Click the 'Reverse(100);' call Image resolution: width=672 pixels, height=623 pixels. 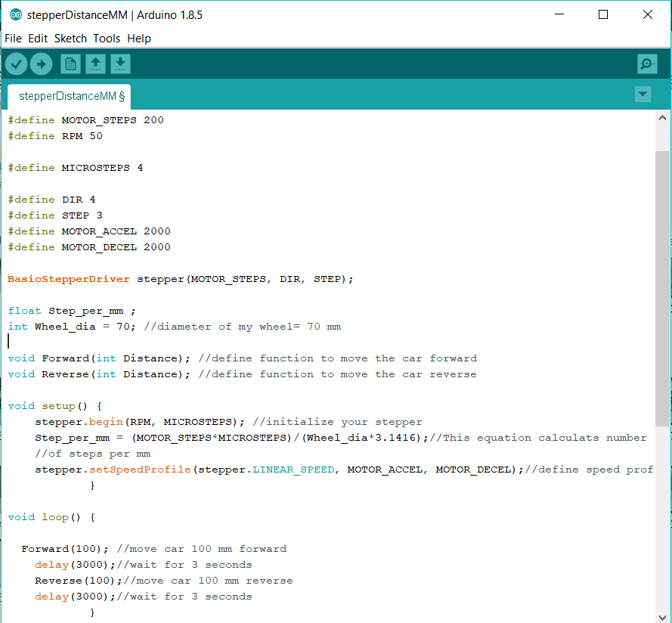[x=79, y=581]
